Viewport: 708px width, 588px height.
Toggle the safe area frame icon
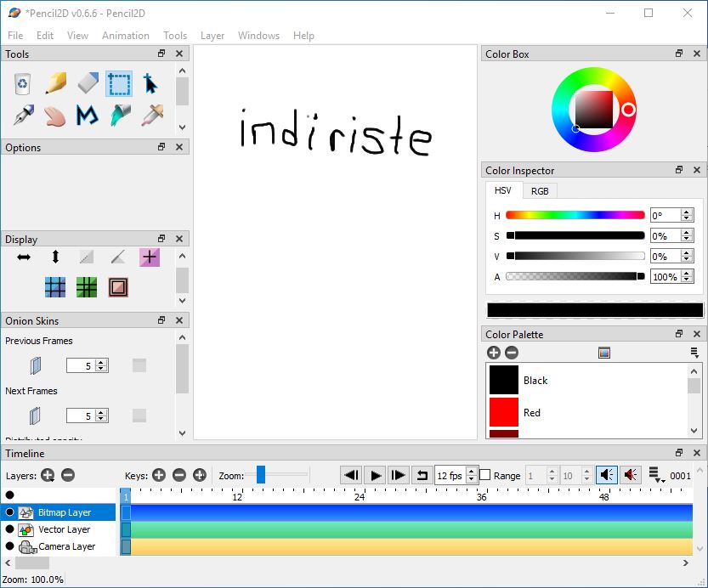coord(118,287)
